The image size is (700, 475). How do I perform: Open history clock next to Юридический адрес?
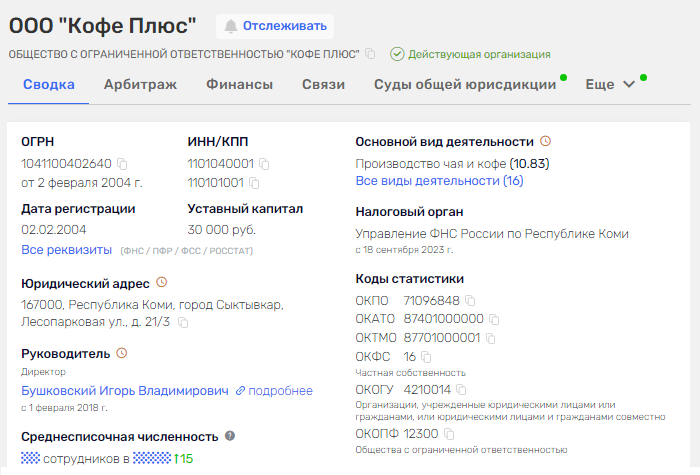pyautogui.click(x=162, y=282)
